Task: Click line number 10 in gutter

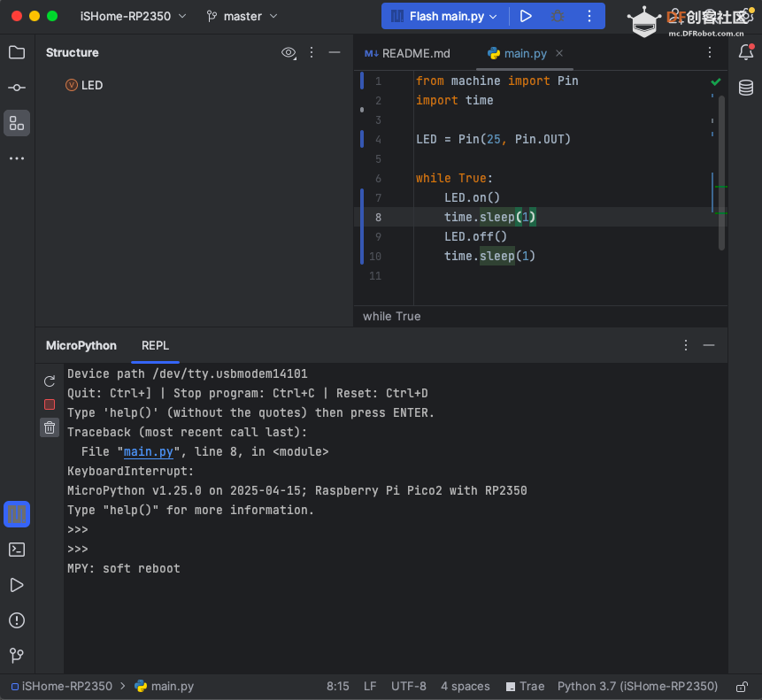Action: pyautogui.click(x=374, y=257)
